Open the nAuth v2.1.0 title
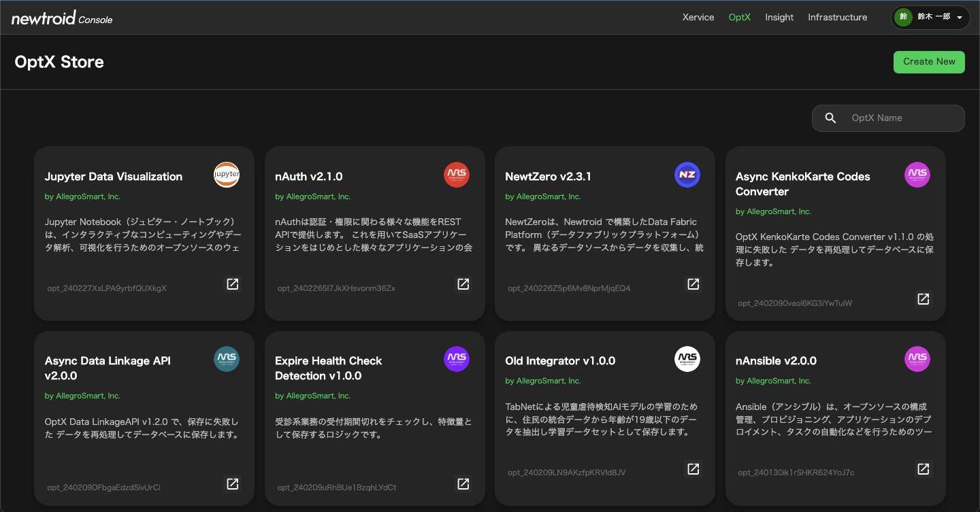The image size is (980, 512). point(309,176)
